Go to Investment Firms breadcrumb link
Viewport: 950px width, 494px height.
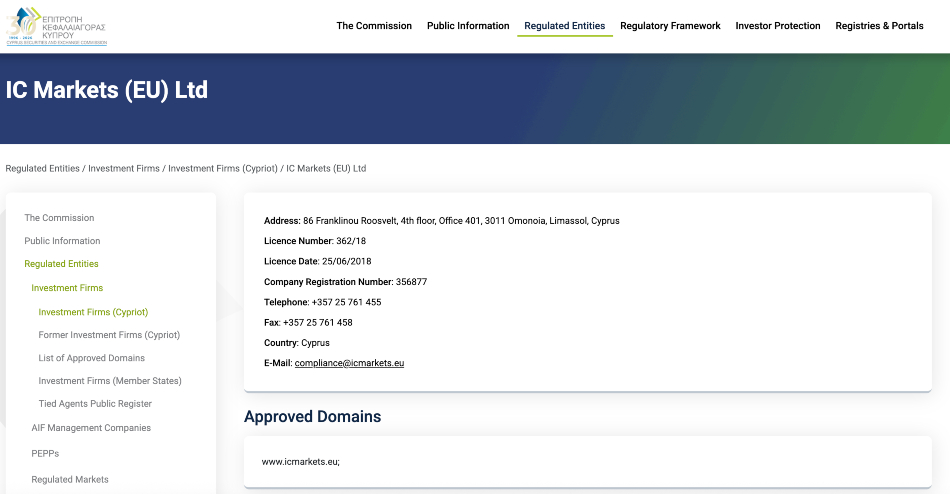tap(124, 169)
